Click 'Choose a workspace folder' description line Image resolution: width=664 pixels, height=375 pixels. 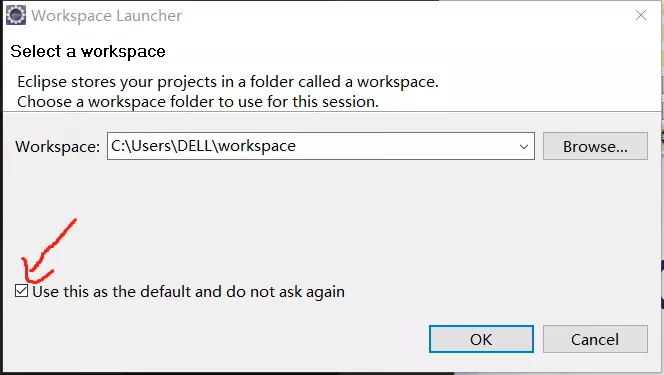coord(198,102)
